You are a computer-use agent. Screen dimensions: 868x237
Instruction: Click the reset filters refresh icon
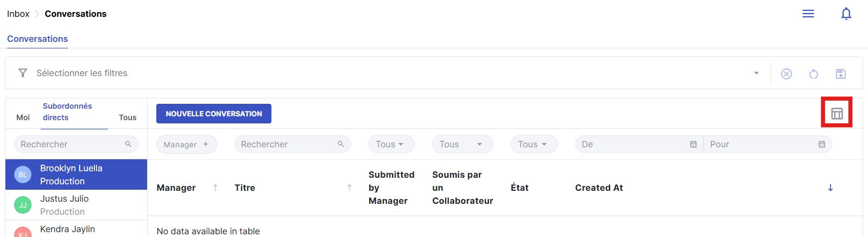pos(813,74)
